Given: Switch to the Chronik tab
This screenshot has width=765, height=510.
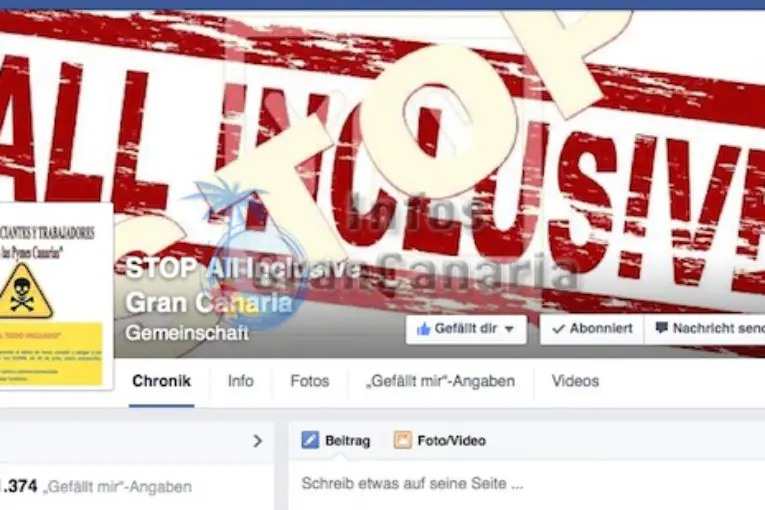Looking at the screenshot, I should 161,381.
